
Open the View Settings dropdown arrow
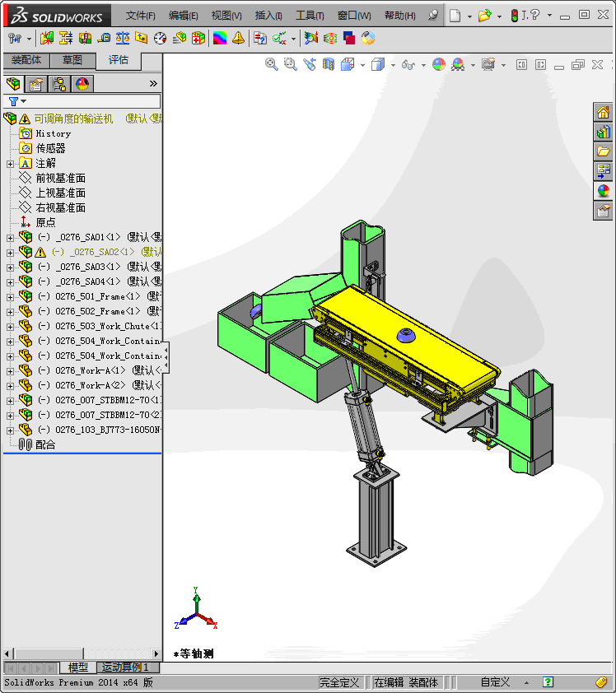(503, 65)
